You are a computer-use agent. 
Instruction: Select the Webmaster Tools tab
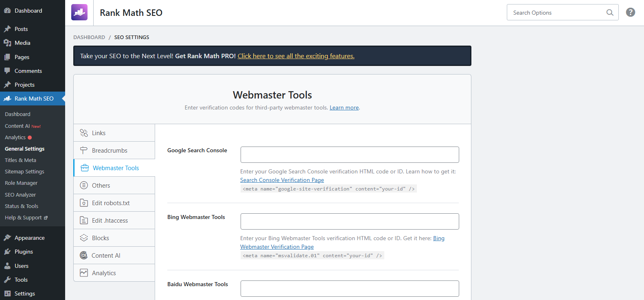pyautogui.click(x=114, y=168)
